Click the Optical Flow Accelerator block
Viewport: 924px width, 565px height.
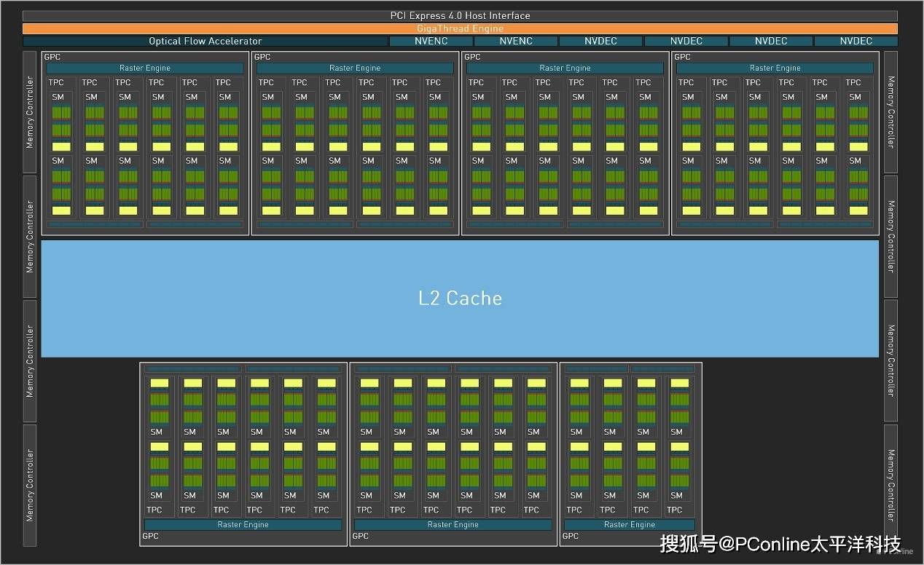click(205, 42)
